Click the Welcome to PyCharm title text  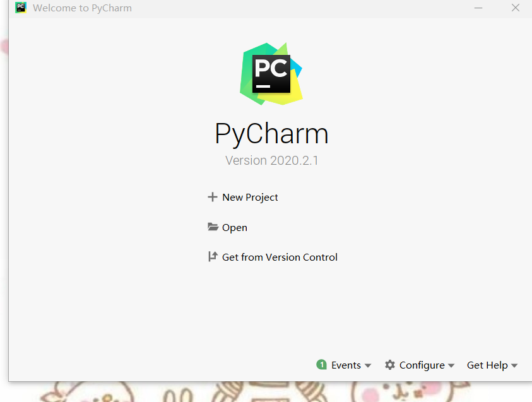point(82,8)
